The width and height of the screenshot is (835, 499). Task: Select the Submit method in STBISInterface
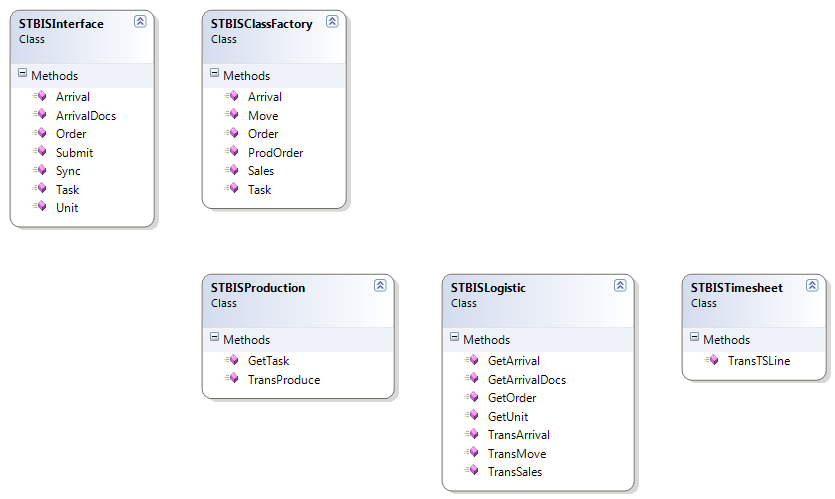coord(74,153)
